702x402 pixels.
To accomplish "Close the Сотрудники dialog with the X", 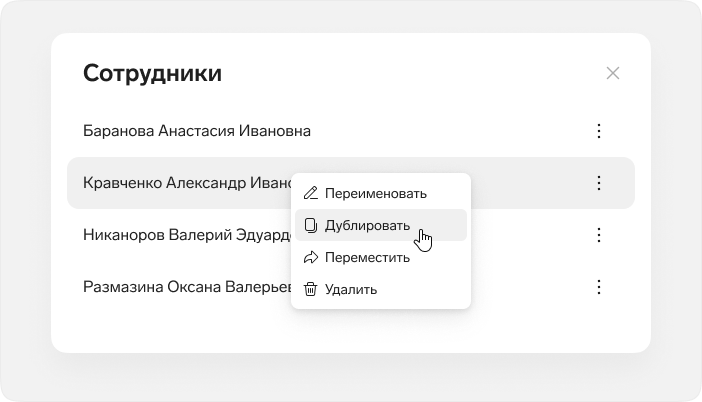I will [x=613, y=73].
